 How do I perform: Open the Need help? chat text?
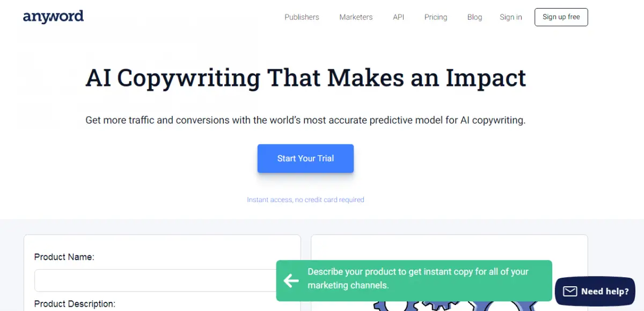[x=605, y=292]
